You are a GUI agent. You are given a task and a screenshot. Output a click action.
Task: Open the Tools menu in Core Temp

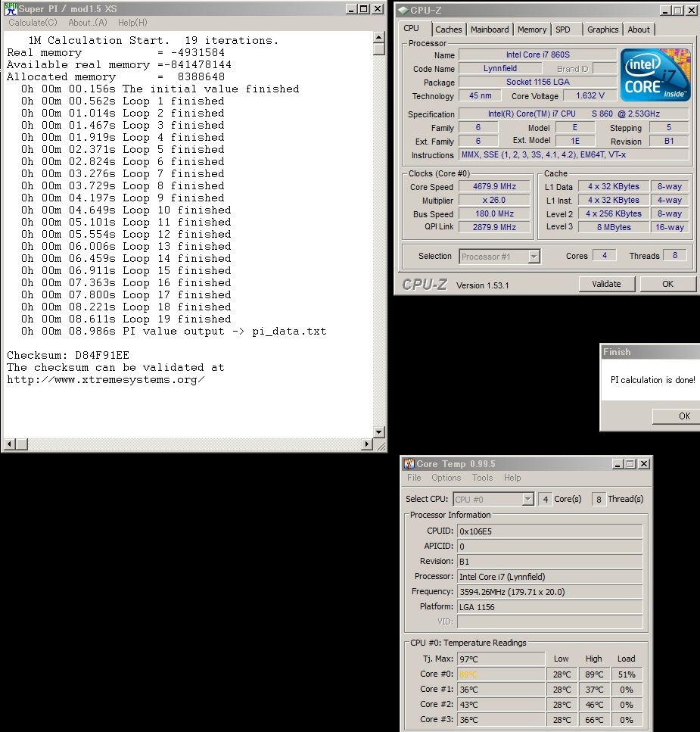[x=482, y=478]
